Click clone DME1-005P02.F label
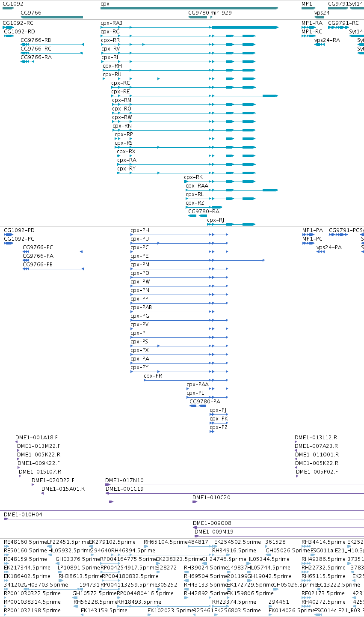The image size is (364, 617). click(x=317, y=472)
